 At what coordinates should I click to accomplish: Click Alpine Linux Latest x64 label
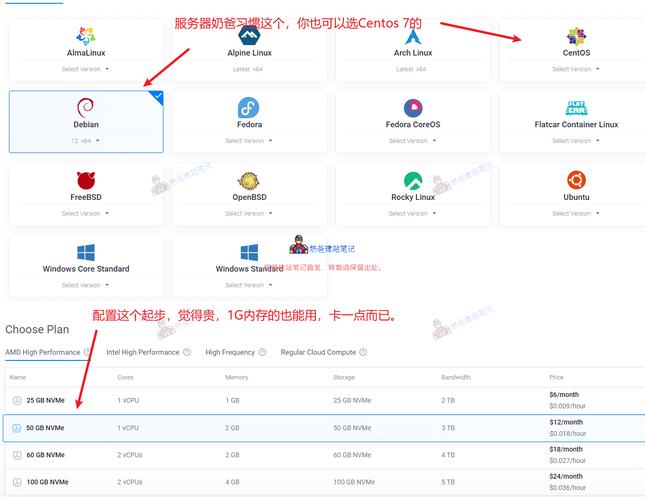pyautogui.click(x=247, y=69)
